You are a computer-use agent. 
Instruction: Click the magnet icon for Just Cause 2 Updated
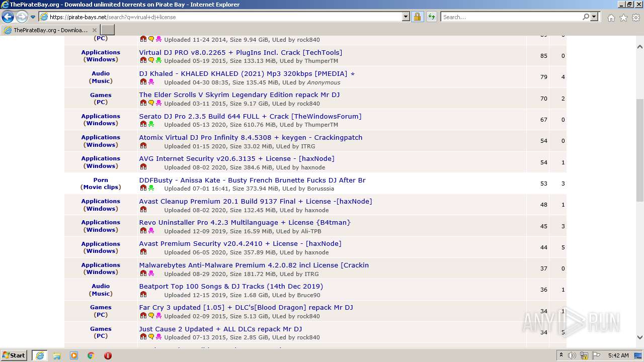coord(143,337)
